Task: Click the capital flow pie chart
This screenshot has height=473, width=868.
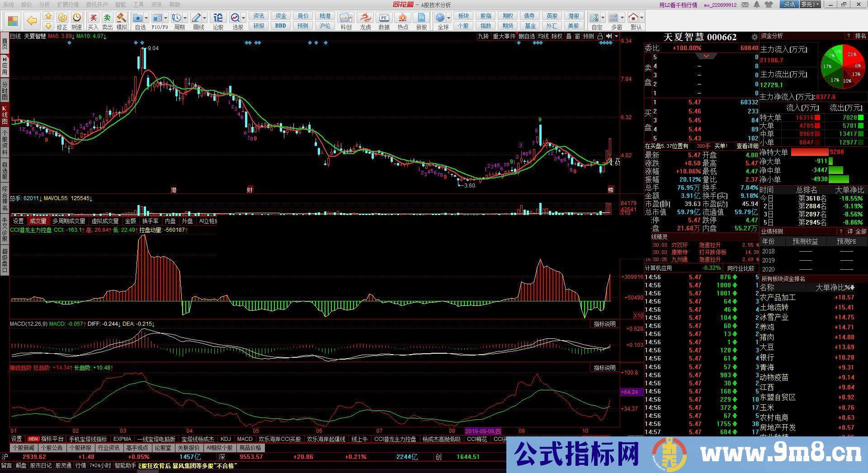Action: [842, 66]
